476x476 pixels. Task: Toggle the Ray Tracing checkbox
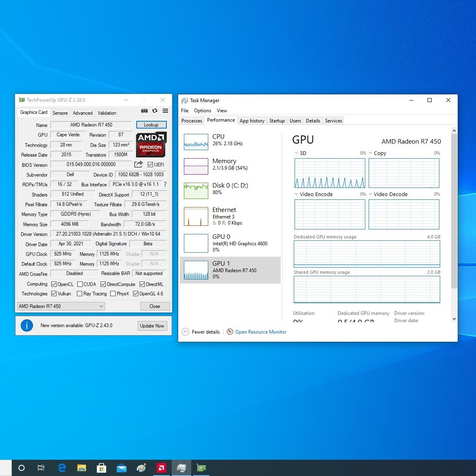[80, 294]
